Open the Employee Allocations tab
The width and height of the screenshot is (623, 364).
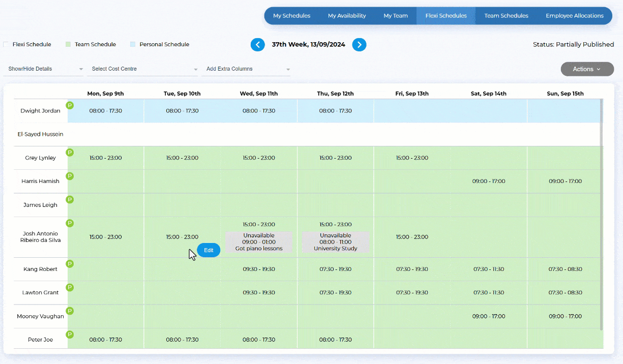point(575,16)
